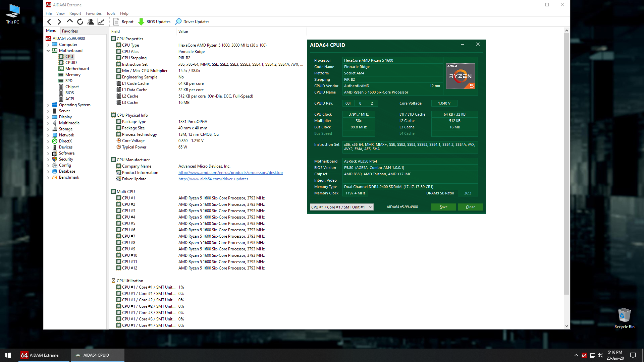Select the Chipset tree item
644x362 pixels.
pos(72,87)
